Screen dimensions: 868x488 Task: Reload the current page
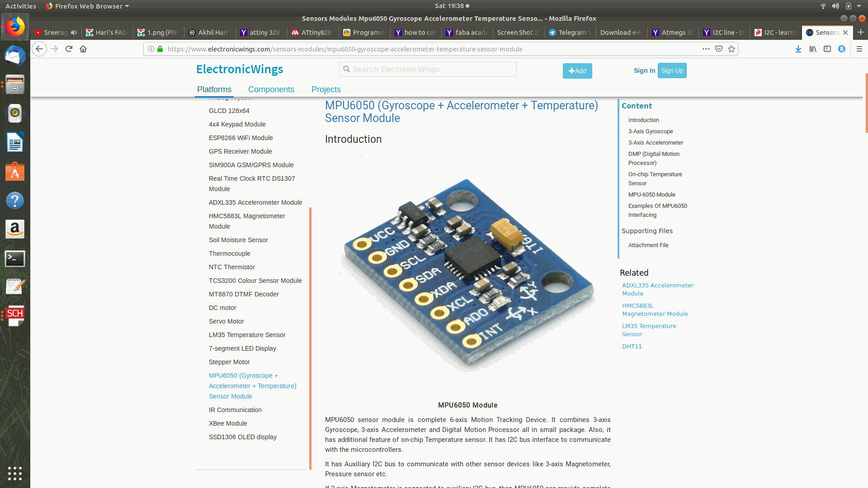[x=69, y=49]
